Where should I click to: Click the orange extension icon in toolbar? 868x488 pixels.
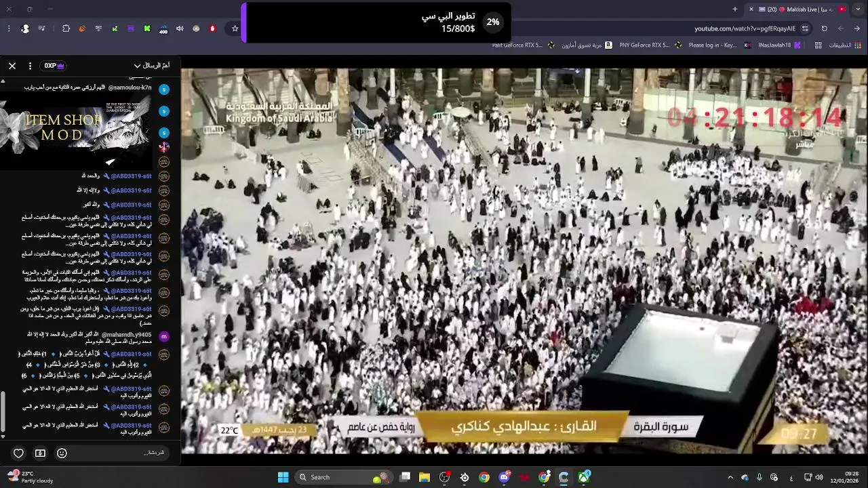point(82,28)
